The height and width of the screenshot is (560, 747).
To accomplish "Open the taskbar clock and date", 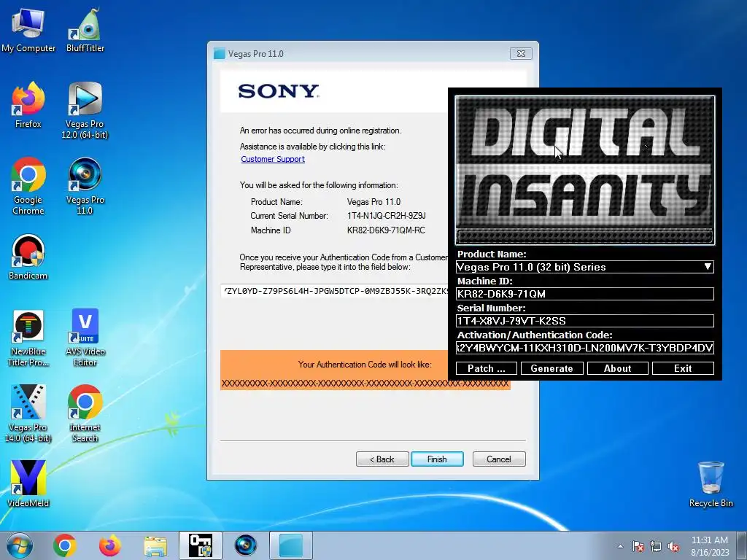I will pos(710,546).
